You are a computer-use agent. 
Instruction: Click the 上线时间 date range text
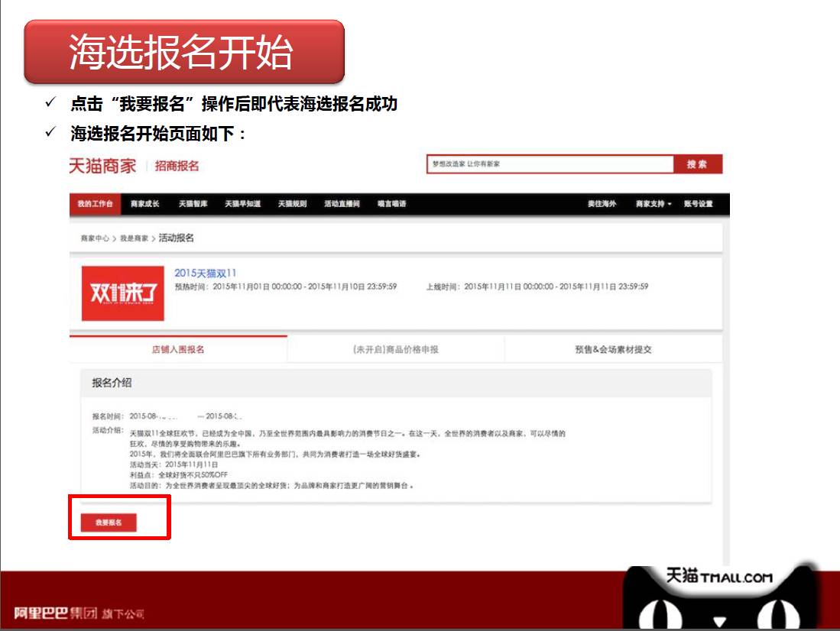[537, 286]
